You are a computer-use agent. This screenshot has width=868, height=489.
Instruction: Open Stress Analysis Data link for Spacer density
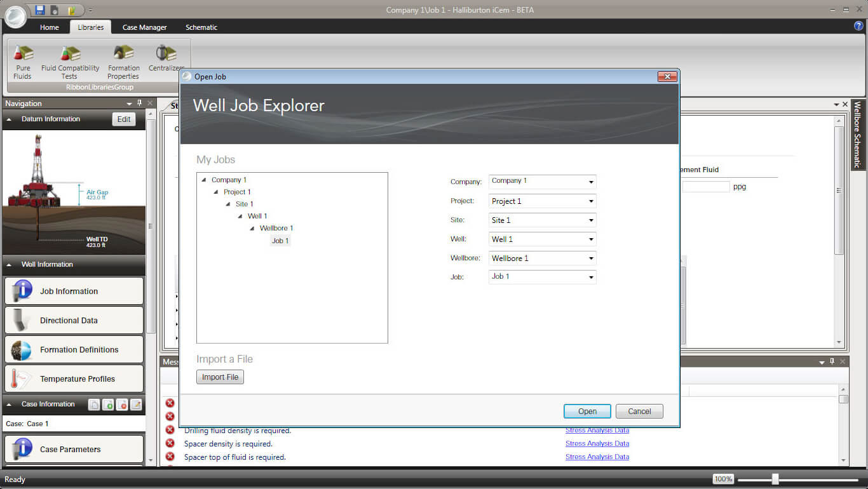[597, 443]
